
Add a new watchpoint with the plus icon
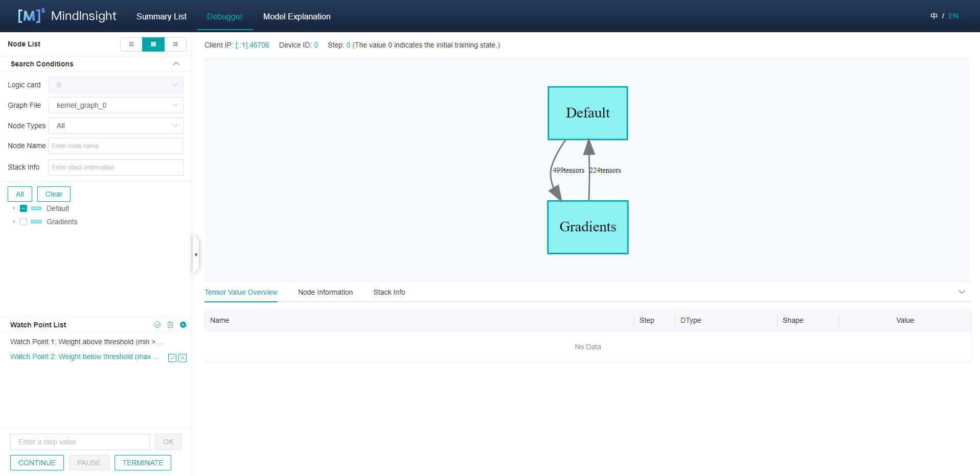point(183,325)
